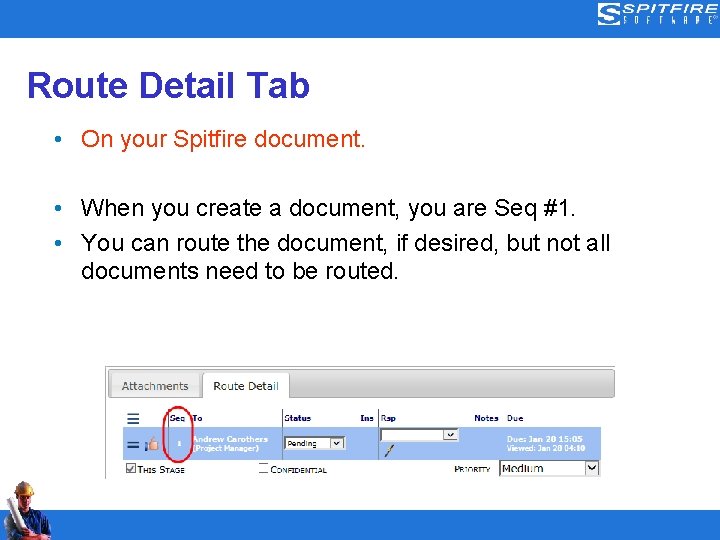The width and height of the screenshot is (720, 540).
Task: Check the Confidential checkbox
Action: [264, 468]
